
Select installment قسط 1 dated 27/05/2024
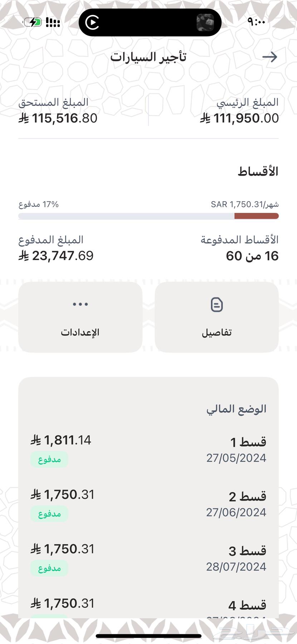[x=148, y=449]
